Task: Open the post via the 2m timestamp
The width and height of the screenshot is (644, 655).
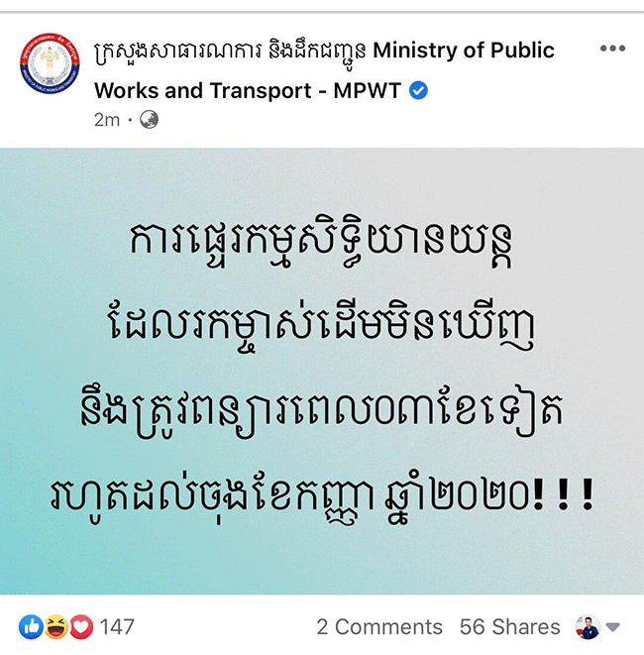Action: click(107, 120)
